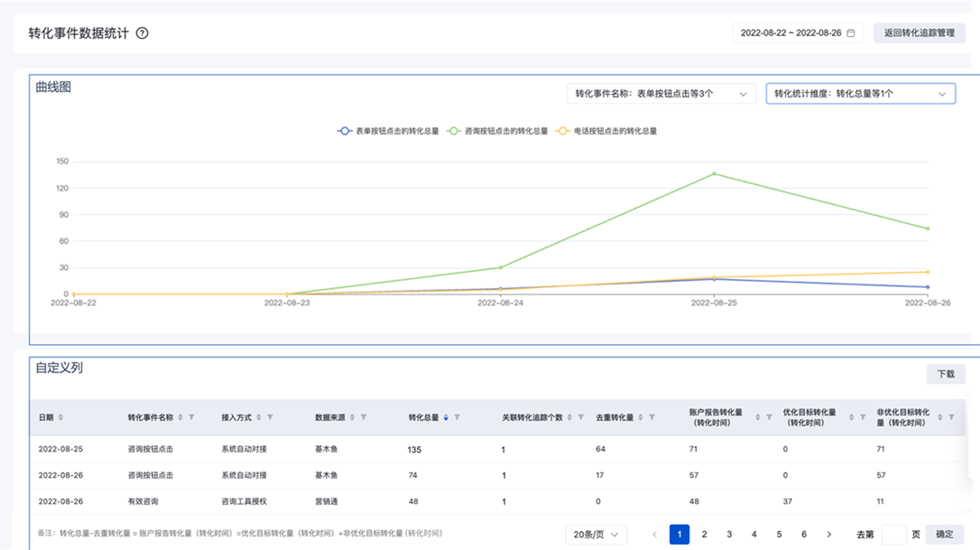The image size is (980, 550).
Task: Click the help icon beside 转化事件数据统计
Action: coord(142,33)
